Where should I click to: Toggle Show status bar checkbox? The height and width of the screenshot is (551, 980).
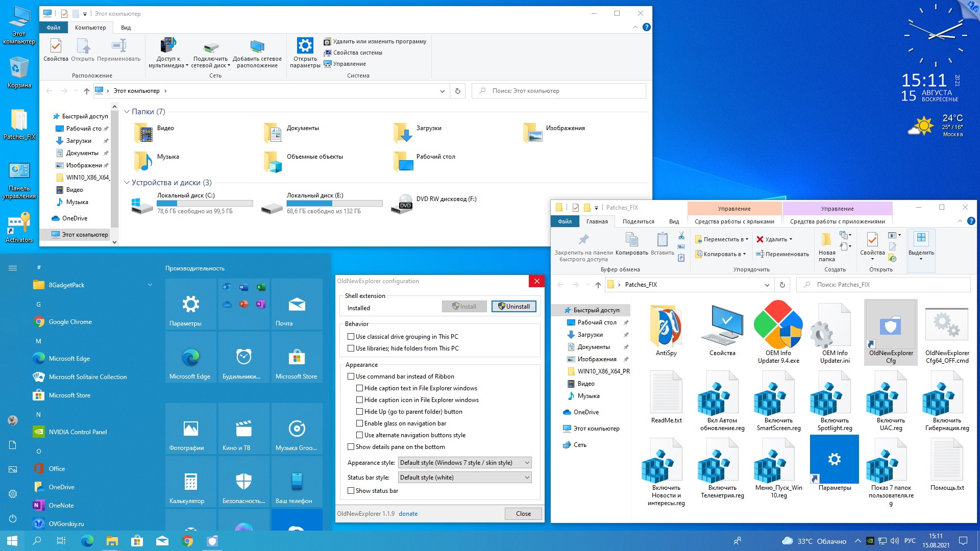(351, 491)
